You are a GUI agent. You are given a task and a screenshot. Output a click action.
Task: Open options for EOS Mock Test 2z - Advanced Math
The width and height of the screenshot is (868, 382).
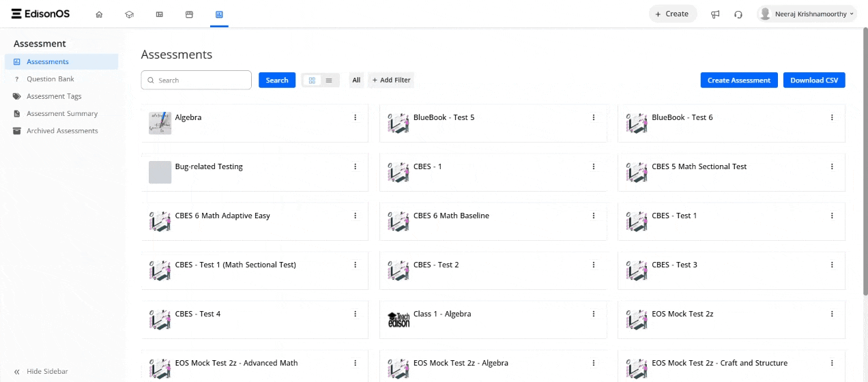click(356, 363)
